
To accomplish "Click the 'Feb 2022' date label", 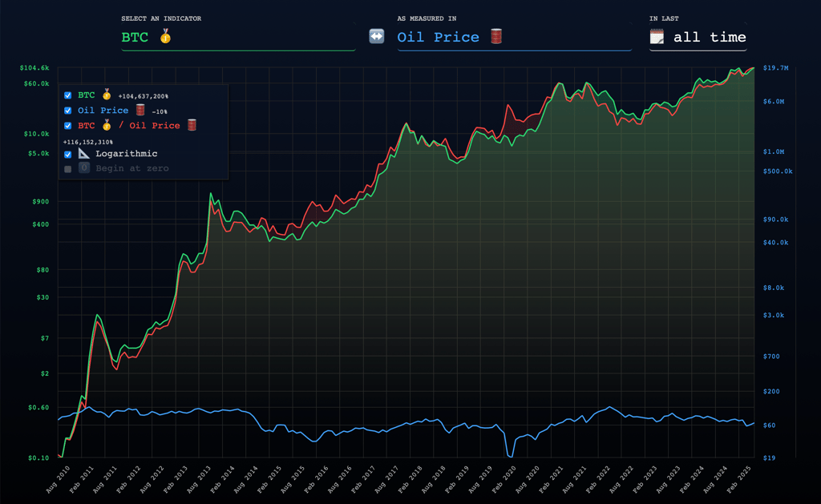I will pos(597,479).
